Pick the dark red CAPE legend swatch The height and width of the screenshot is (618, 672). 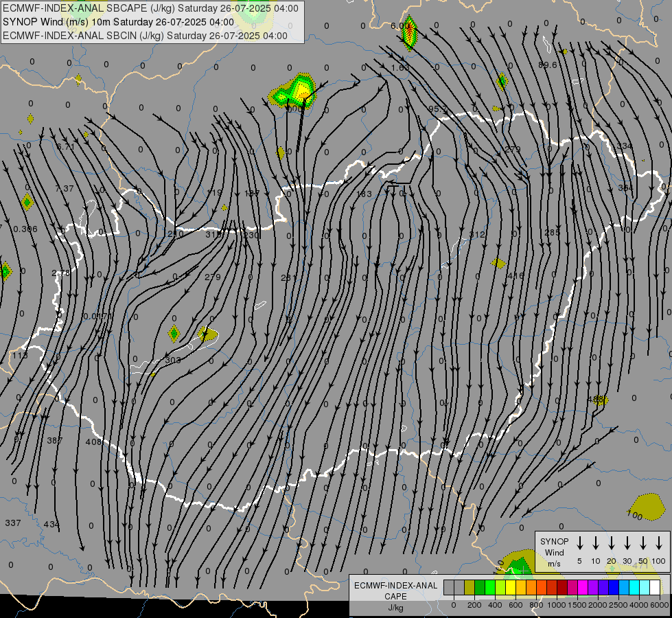562,588
